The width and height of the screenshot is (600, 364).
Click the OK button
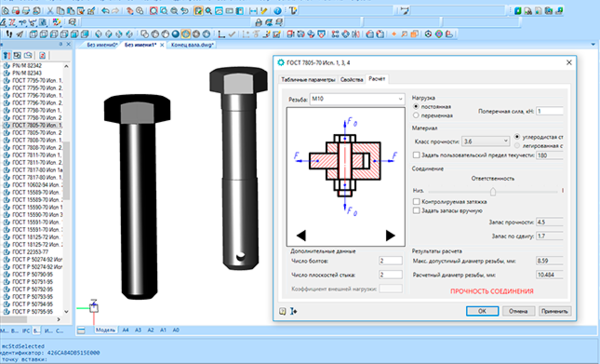482,311
